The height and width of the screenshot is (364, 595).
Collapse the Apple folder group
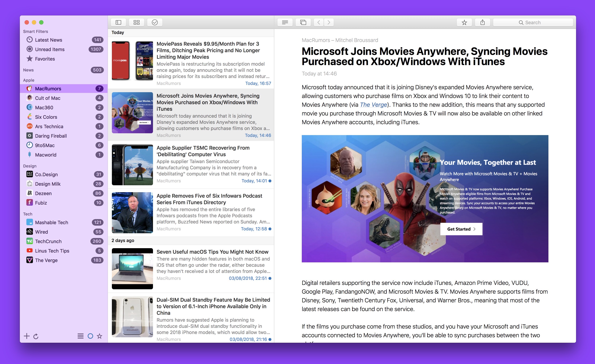(x=29, y=80)
